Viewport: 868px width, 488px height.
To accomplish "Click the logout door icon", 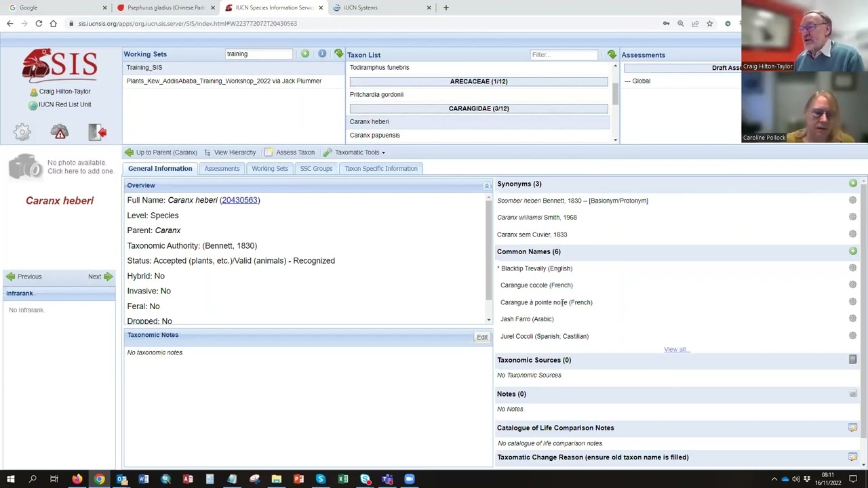I will click(x=98, y=131).
